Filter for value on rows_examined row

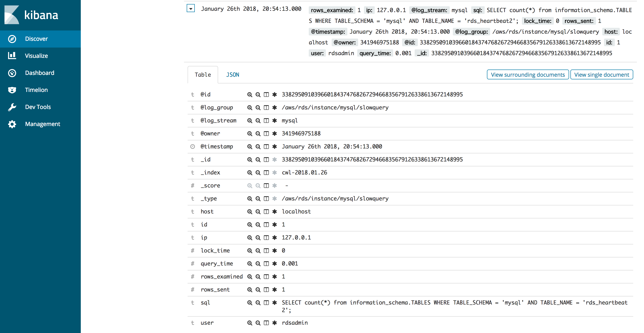coord(250,276)
